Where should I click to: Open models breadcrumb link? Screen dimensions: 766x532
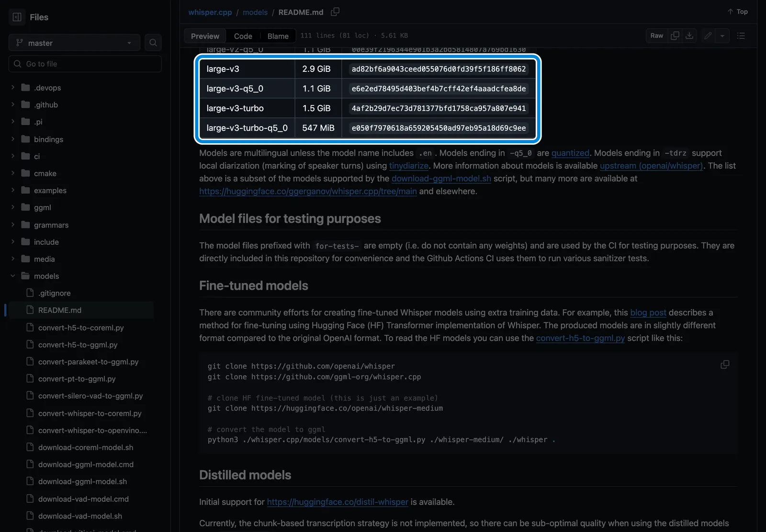click(255, 12)
